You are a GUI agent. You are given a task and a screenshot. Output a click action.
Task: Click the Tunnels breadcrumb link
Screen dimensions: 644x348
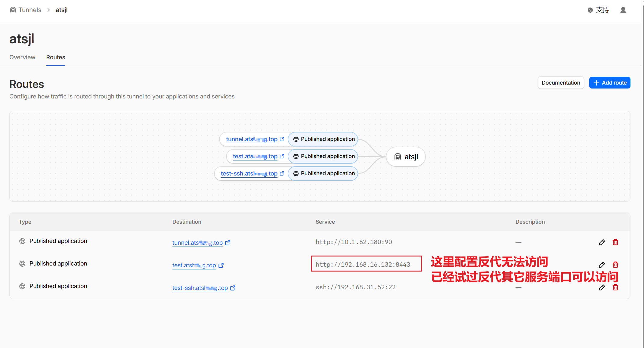[30, 10]
